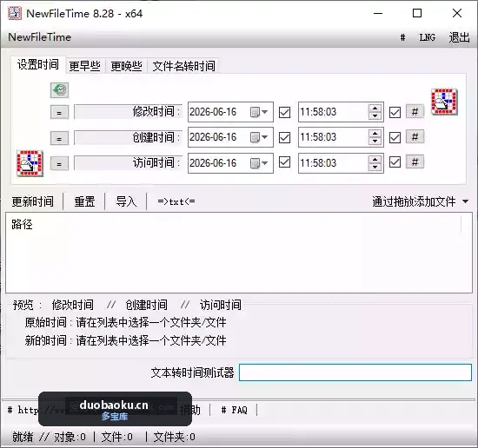478x448 pixels.
Task: Click the 对象:0 status entry
Action: click(x=70, y=437)
